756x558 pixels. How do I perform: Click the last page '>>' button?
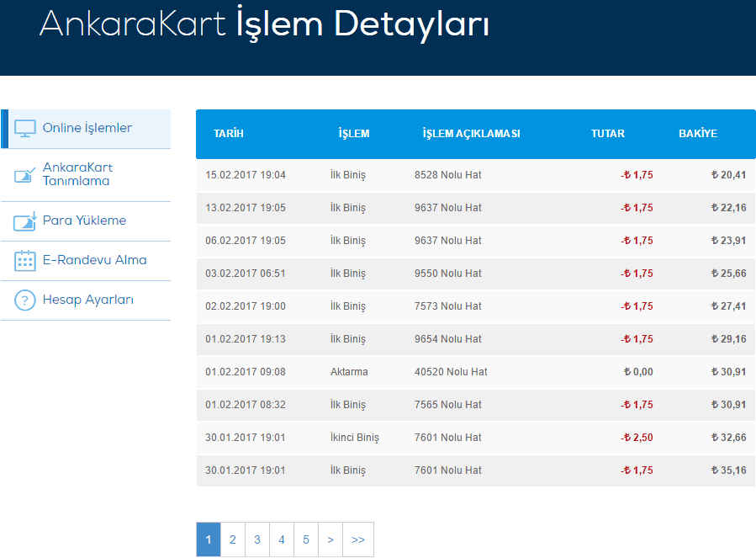pyautogui.click(x=358, y=539)
